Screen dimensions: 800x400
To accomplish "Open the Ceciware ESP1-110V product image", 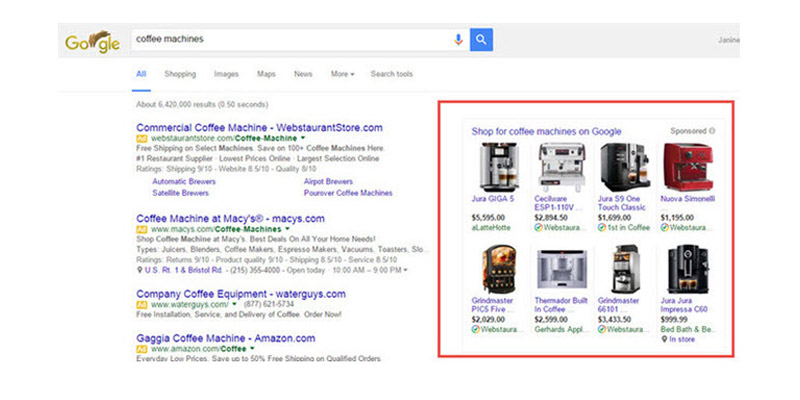I will 562,167.
